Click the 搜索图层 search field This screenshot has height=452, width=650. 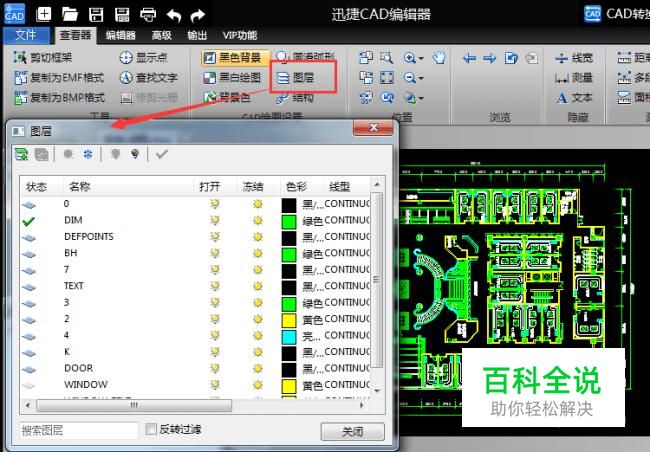[x=79, y=430]
